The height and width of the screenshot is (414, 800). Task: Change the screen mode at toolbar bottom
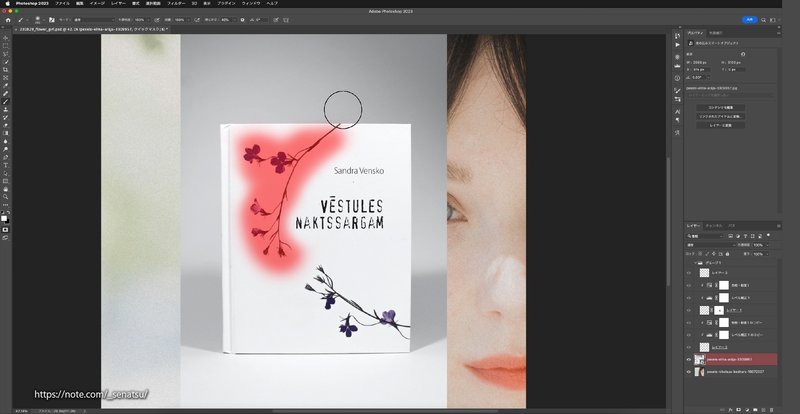(x=6, y=237)
